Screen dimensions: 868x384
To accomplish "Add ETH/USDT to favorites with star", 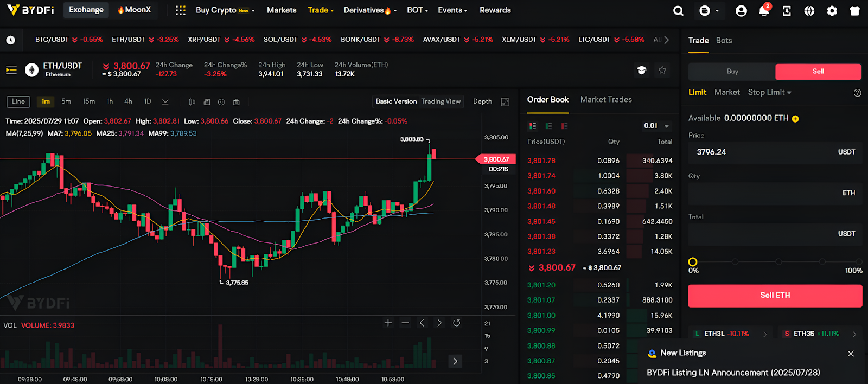I will (x=662, y=70).
